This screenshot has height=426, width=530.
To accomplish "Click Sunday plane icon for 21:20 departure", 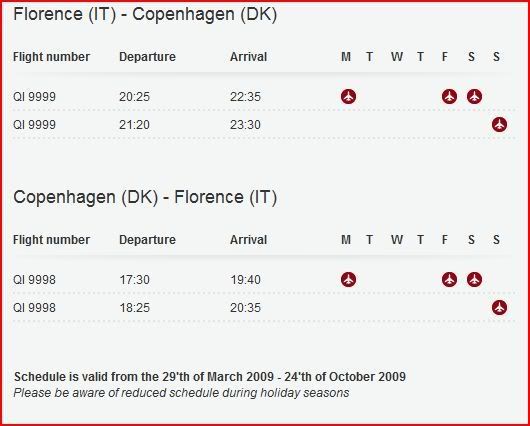I will 499,125.
